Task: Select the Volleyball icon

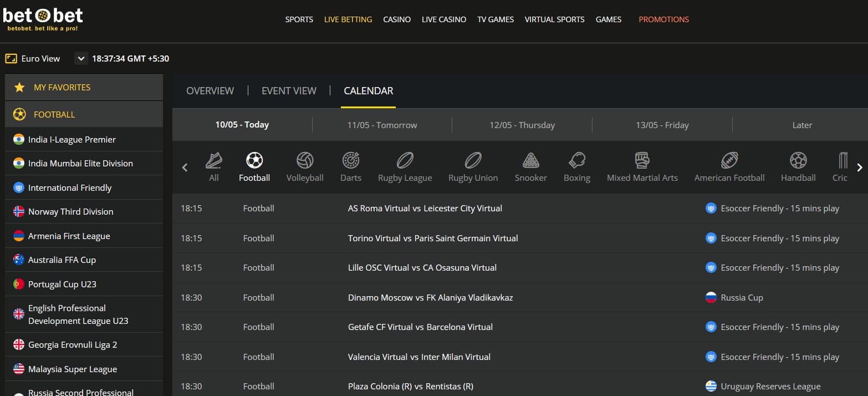Action: pos(305,161)
